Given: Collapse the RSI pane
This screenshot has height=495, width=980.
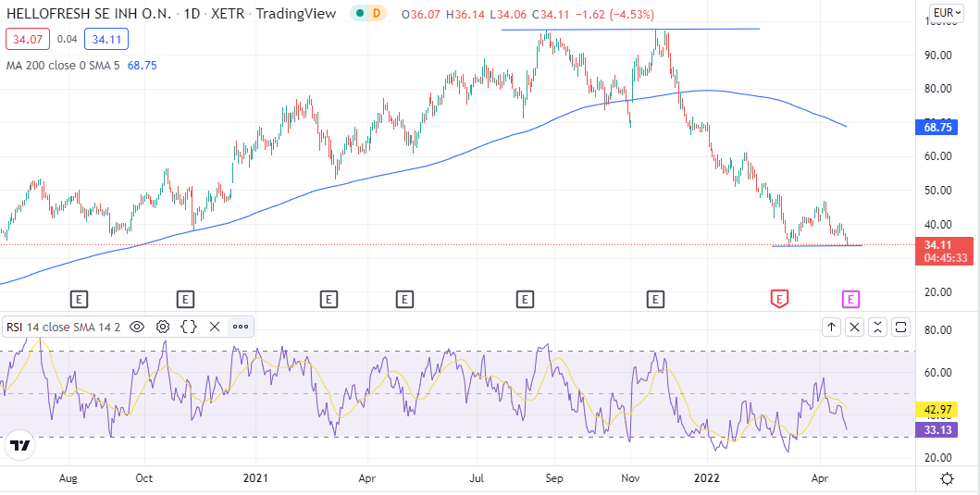Looking at the screenshot, I should coord(877,327).
